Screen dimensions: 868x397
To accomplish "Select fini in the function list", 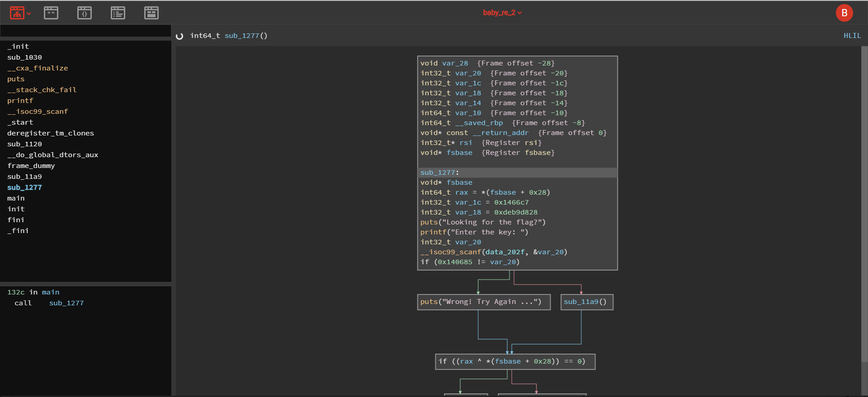I will 16,220.
